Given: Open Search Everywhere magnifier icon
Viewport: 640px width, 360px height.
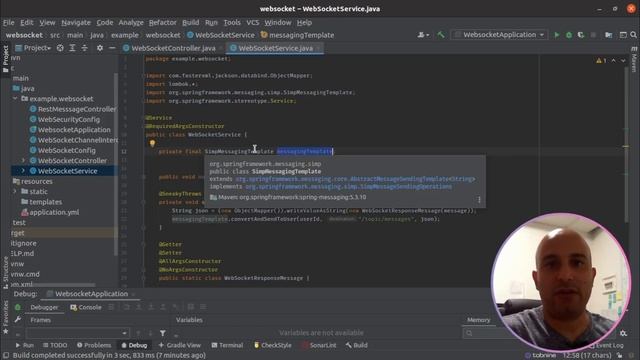Looking at the screenshot, I should coord(633,35).
